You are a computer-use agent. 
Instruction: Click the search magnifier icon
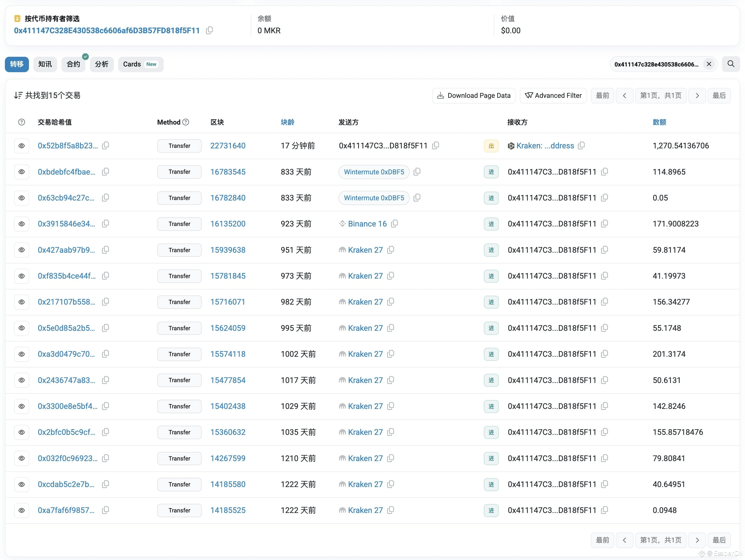[x=730, y=64]
